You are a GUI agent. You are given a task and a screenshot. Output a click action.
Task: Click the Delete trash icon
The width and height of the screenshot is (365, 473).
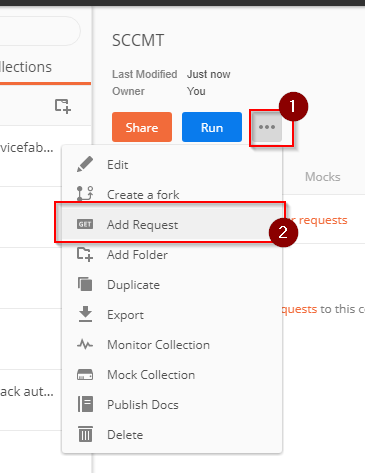85,434
